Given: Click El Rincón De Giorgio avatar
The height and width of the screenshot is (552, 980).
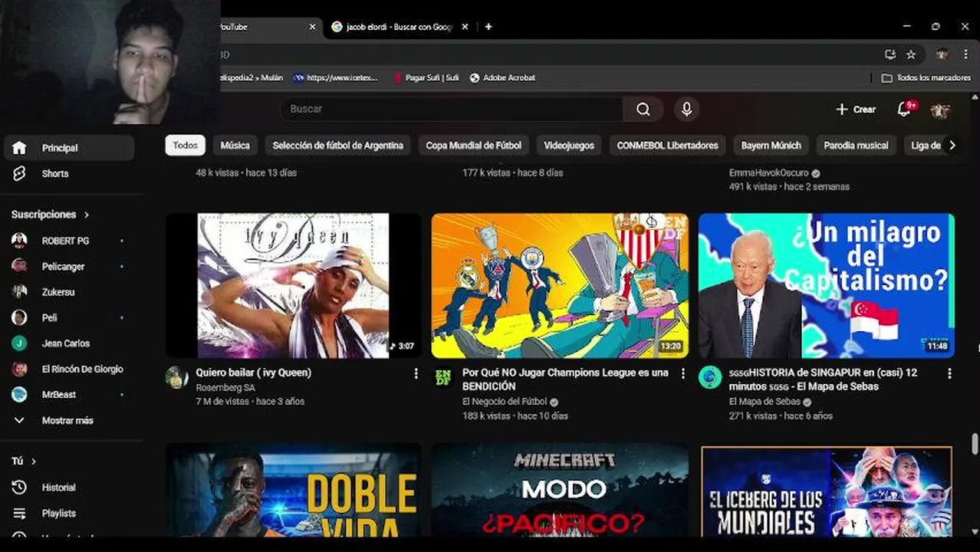Looking at the screenshot, I should tap(19, 369).
